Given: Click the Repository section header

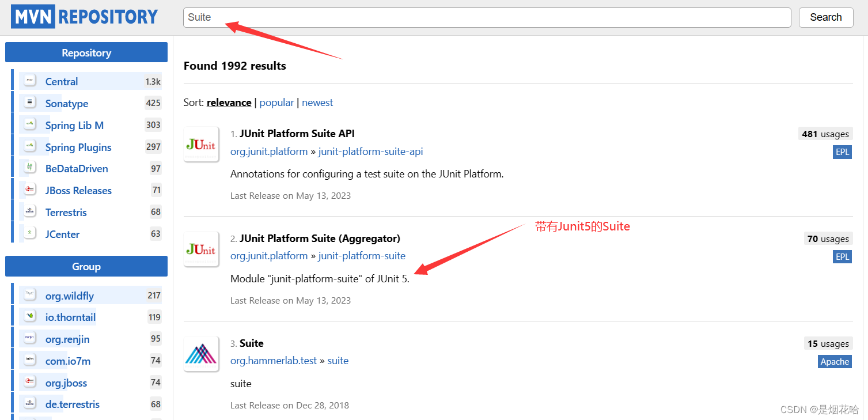Looking at the screenshot, I should tap(86, 52).
